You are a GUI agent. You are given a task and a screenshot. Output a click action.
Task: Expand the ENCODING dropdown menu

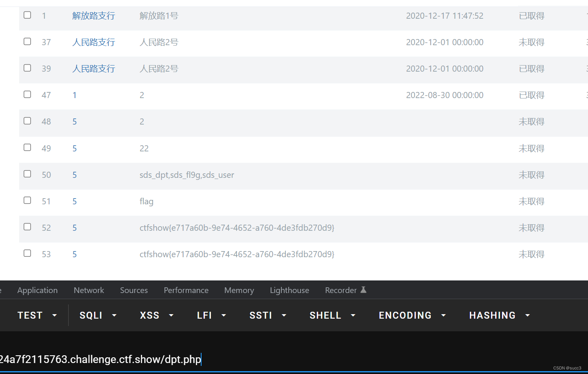point(412,315)
